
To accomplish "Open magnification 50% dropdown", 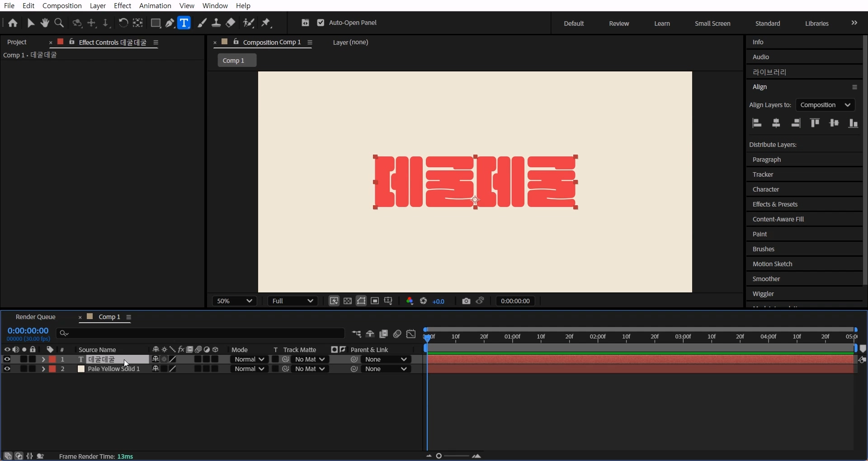I will pos(235,301).
